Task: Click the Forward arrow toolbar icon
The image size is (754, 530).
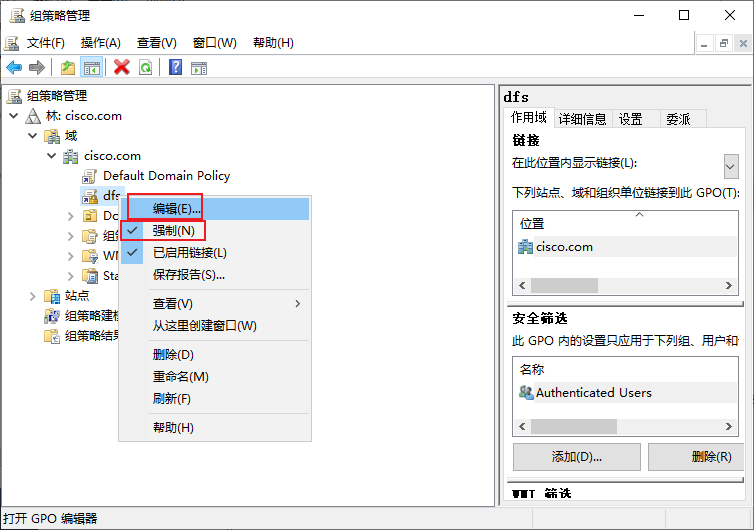Action: pyautogui.click(x=37, y=67)
